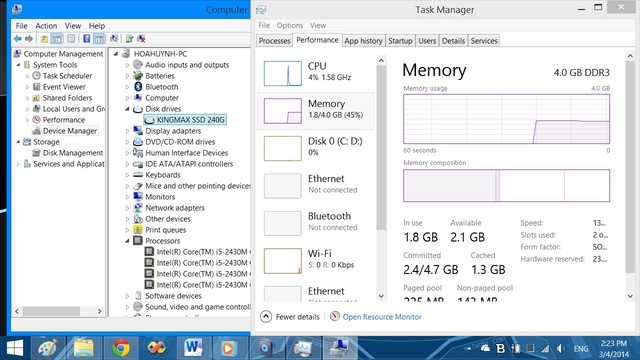This screenshot has height=360, width=640.
Task: Open the Options menu in Task Manager
Action: pos(290,25)
